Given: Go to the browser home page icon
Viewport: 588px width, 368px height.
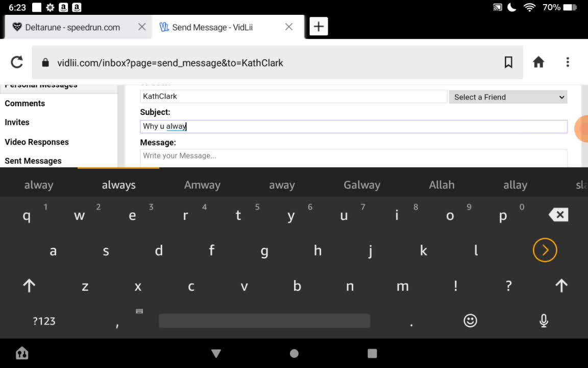Looking at the screenshot, I should [538, 62].
